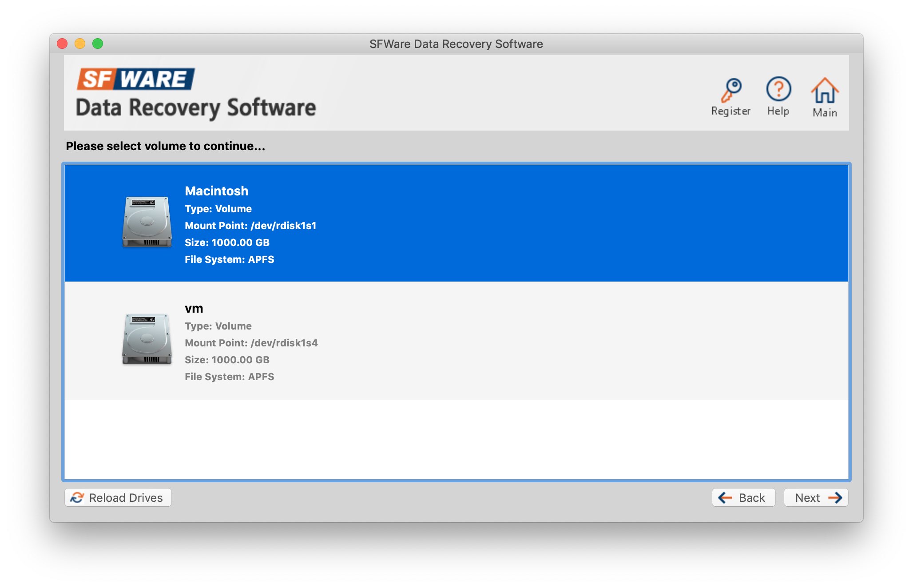Click the vm hard drive icon
The width and height of the screenshot is (913, 588).
tap(147, 339)
